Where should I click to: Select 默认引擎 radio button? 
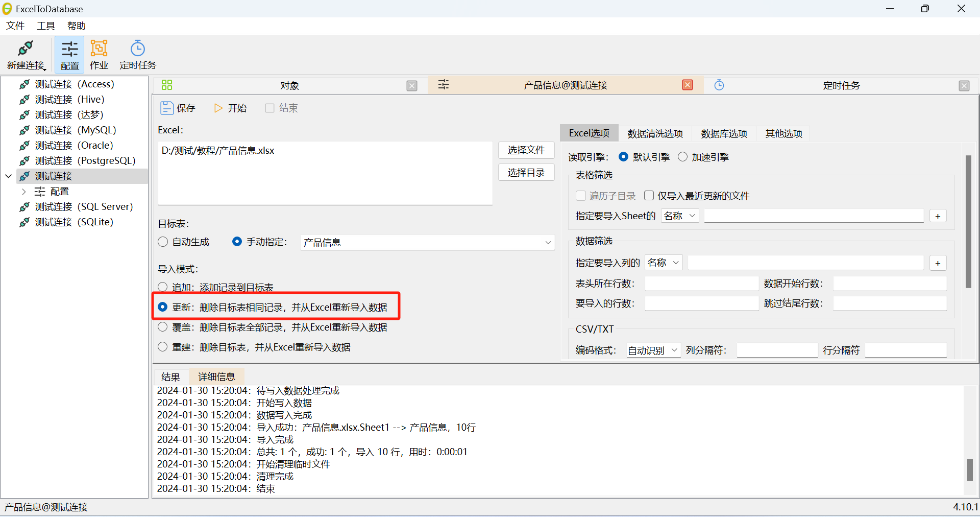click(624, 157)
